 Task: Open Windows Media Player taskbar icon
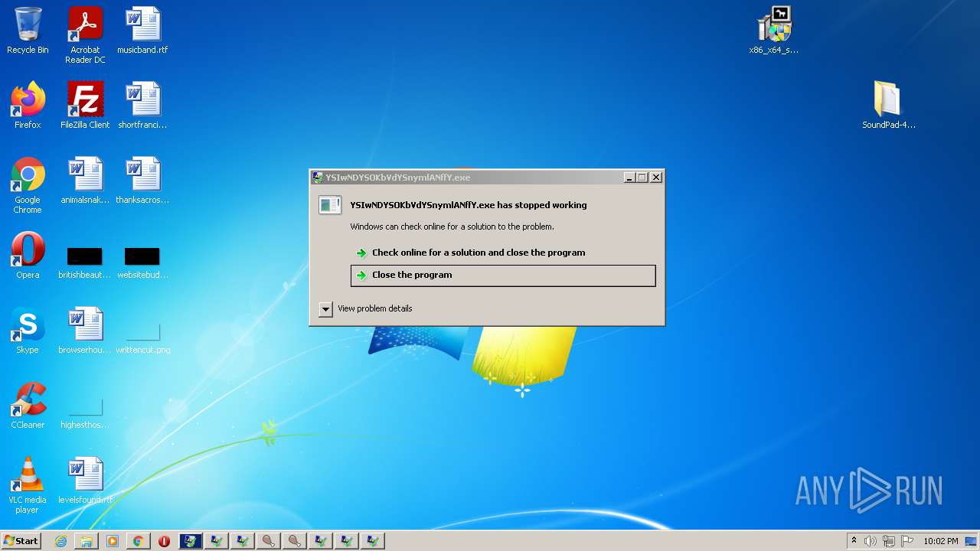point(113,541)
